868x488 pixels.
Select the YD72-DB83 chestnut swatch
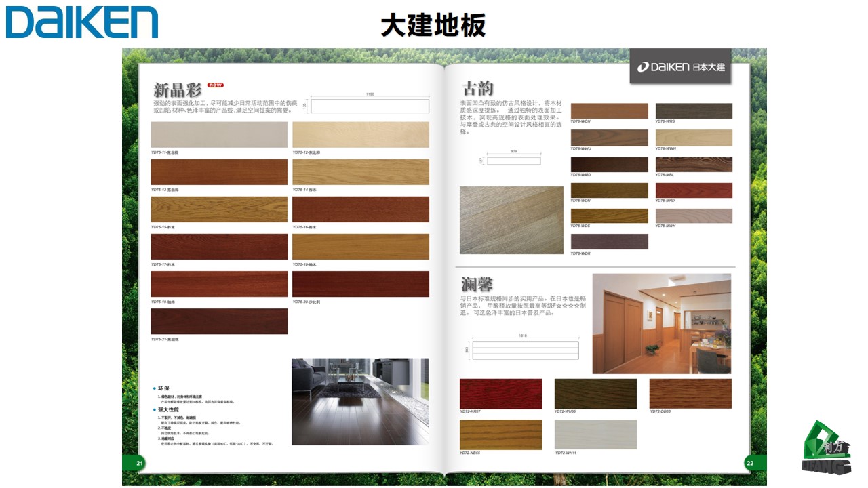691,394
